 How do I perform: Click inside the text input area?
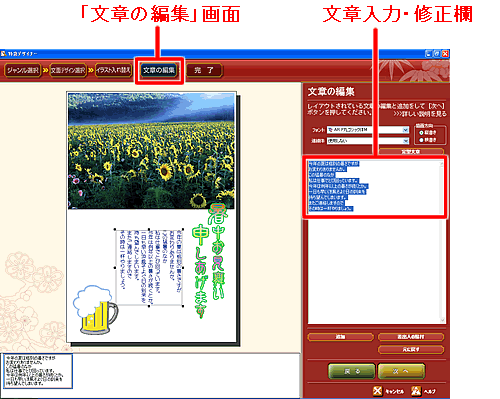pyautogui.click(x=373, y=242)
